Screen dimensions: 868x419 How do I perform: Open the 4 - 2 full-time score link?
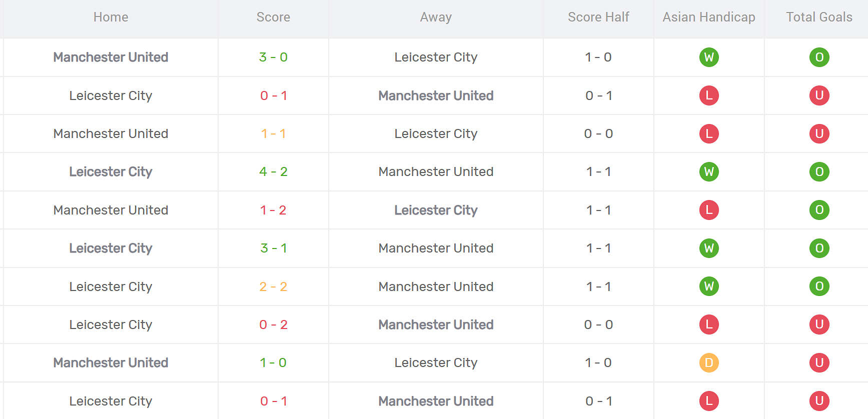[273, 171]
